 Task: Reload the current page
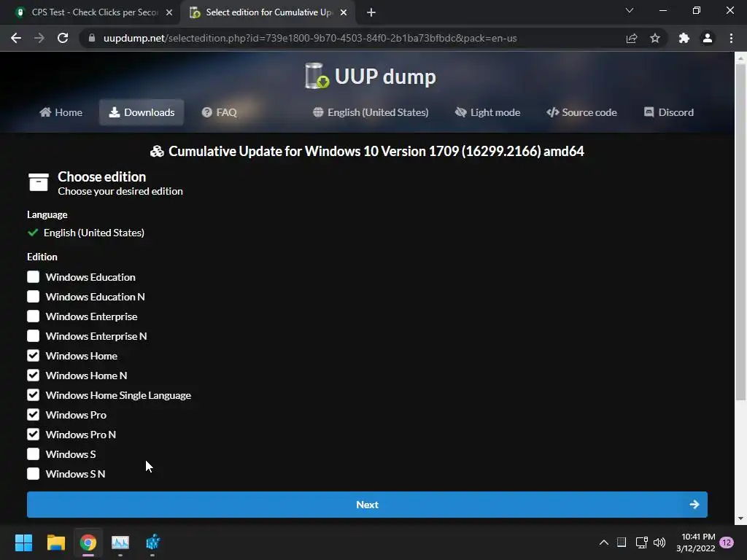pyautogui.click(x=63, y=38)
